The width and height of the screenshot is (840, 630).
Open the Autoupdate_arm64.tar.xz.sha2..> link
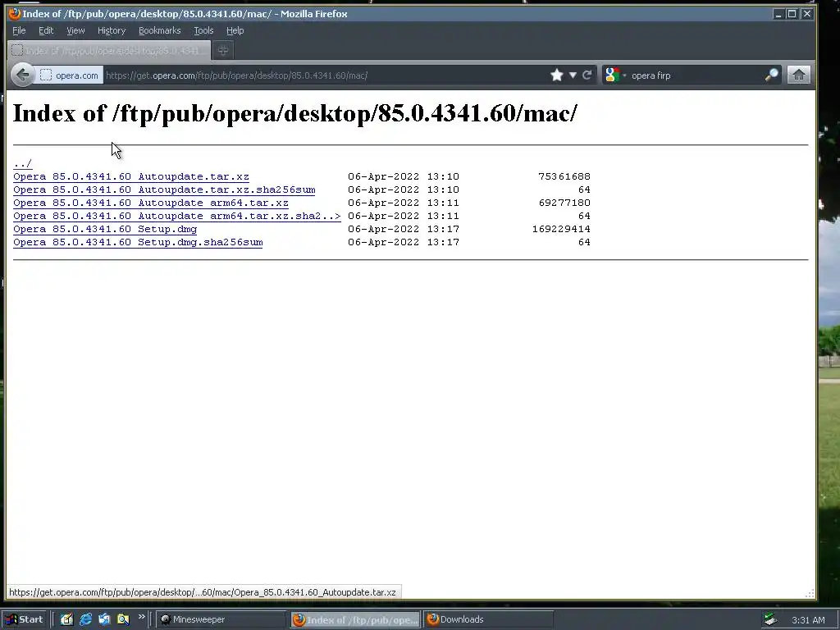tap(177, 216)
